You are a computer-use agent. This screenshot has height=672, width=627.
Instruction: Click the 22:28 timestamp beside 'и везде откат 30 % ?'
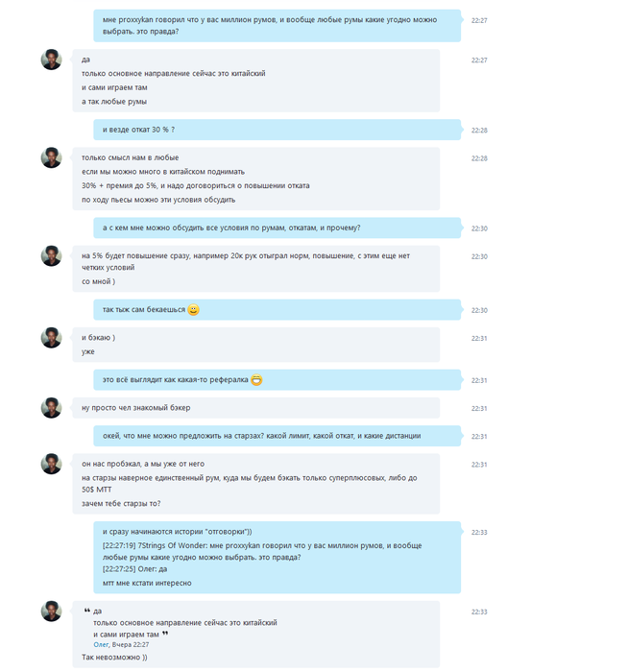tap(479, 131)
